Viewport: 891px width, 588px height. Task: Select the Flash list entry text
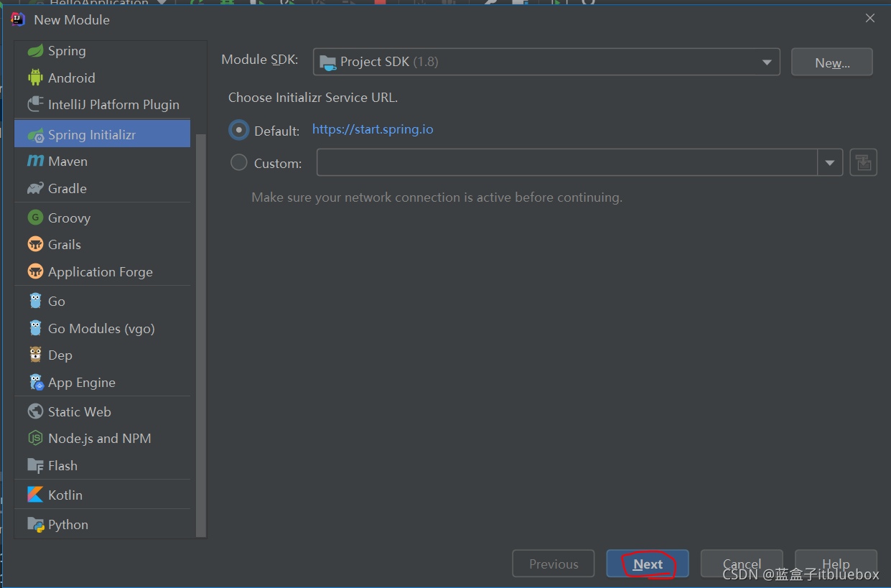click(x=62, y=466)
